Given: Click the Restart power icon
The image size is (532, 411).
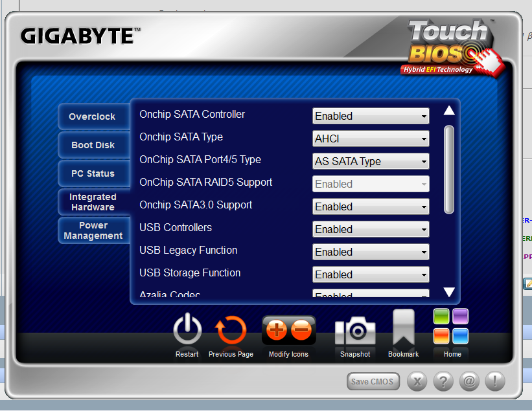Looking at the screenshot, I should 187,330.
